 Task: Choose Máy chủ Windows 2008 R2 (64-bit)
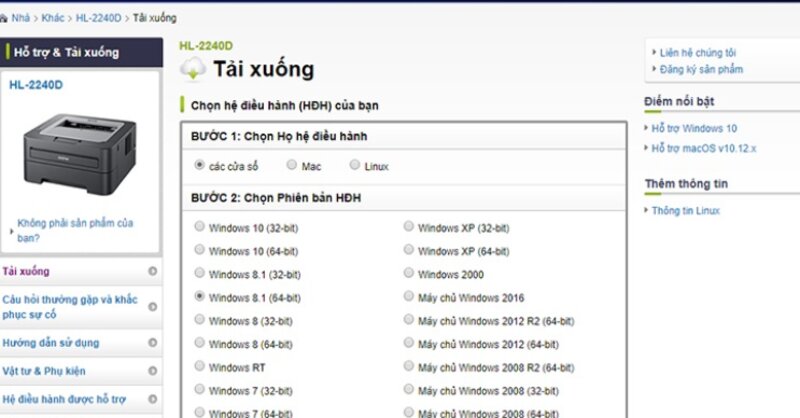point(409,366)
